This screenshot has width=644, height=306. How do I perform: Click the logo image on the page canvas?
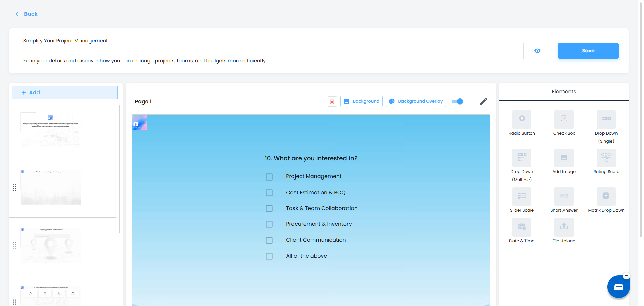click(x=140, y=122)
